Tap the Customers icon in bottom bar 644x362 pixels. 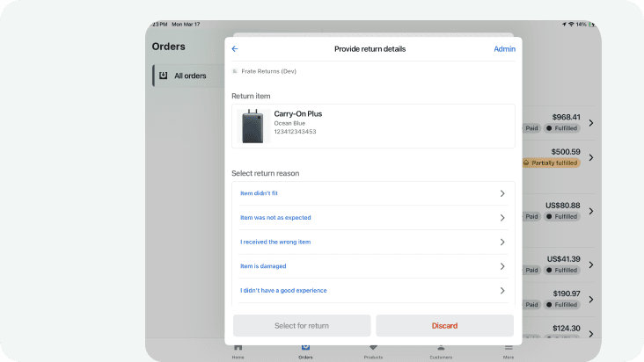coord(441,350)
